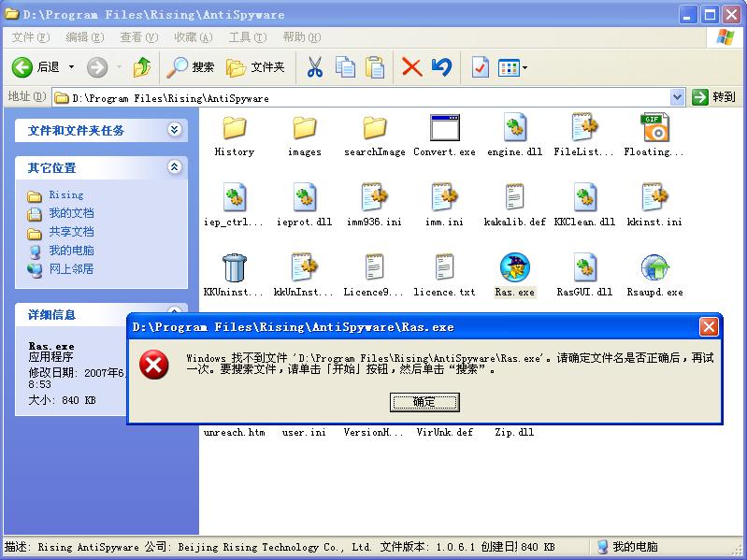Select the Floating GIF file icon
This screenshot has height=560, width=747.
654,127
